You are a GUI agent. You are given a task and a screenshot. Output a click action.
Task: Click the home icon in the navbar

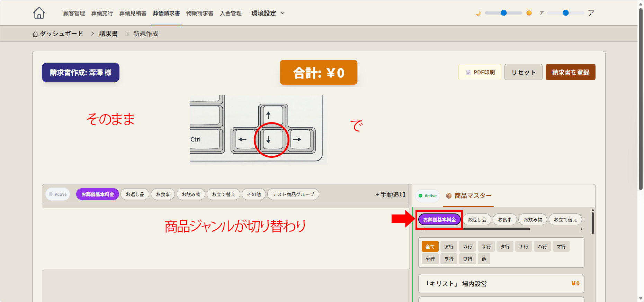[x=39, y=13]
